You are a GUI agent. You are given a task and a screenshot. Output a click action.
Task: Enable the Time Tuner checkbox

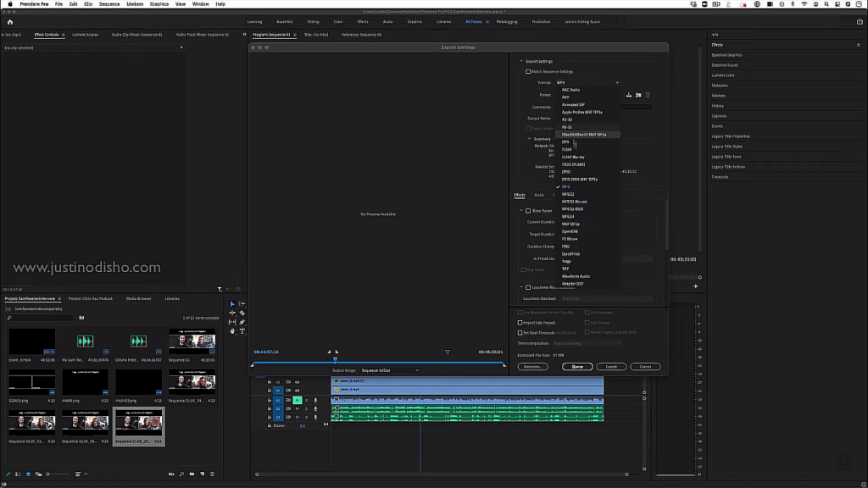click(528, 211)
